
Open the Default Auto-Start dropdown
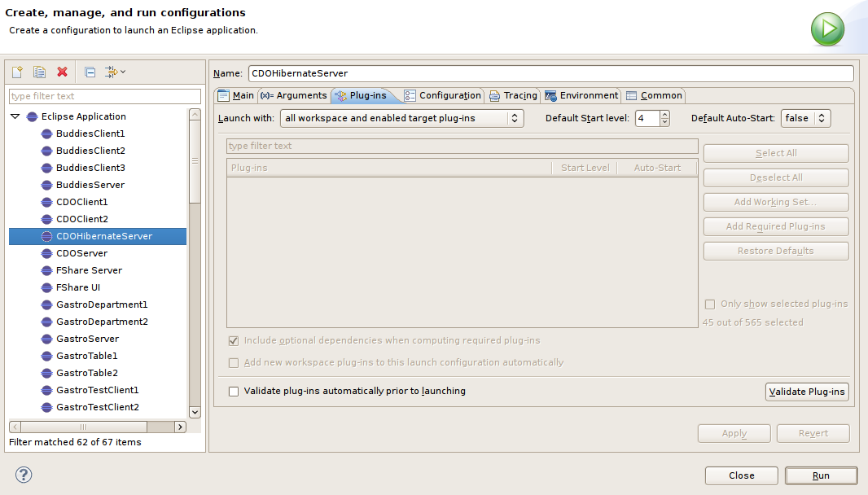pos(822,117)
